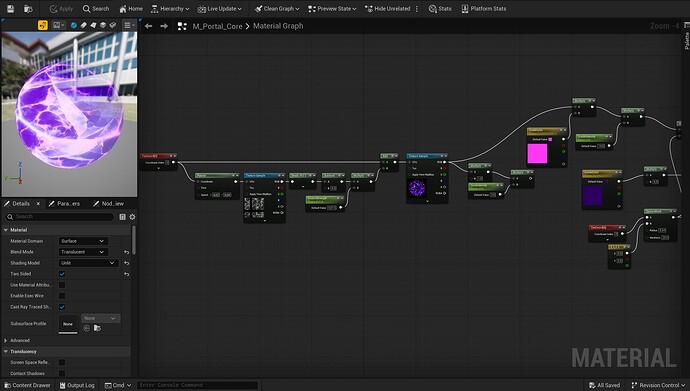This screenshot has width=690, height=391.
Task: Open the viewport view mode dropdown
Action: 59,25
